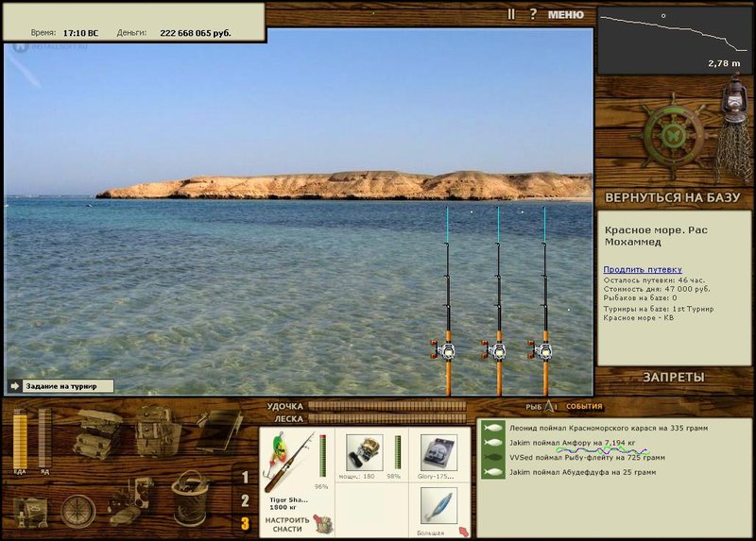The width and height of the screenshot is (756, 541).
Task: Open the tackle boxes icon
Action: tap(98, 433)
